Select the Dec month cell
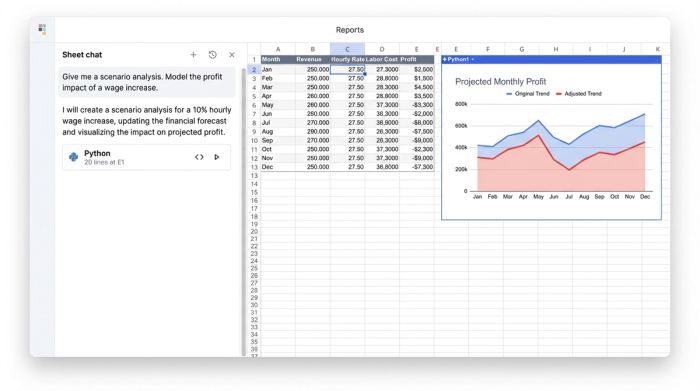Image resolution: width=700 pixels, height=391 pixels. 278,167
